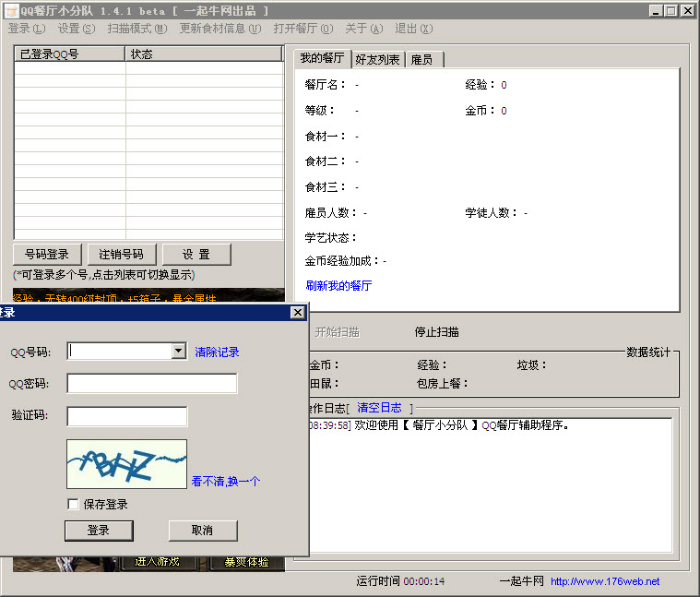Open the 更新食材信息(U) menu
700x597 pixels.
click(x=220, y=29)
